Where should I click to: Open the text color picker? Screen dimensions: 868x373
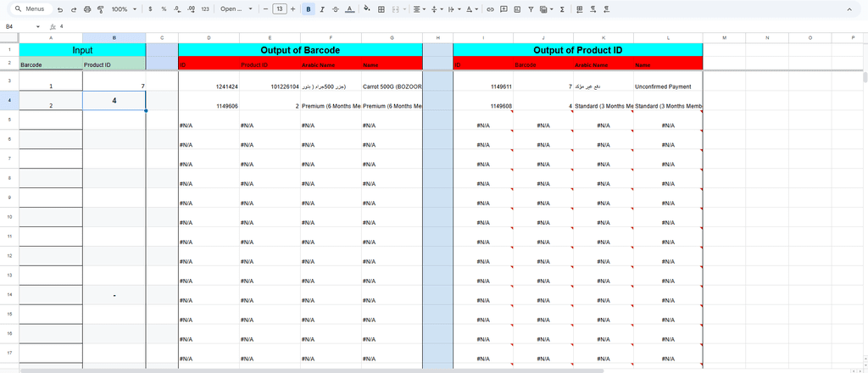point(349,9)
